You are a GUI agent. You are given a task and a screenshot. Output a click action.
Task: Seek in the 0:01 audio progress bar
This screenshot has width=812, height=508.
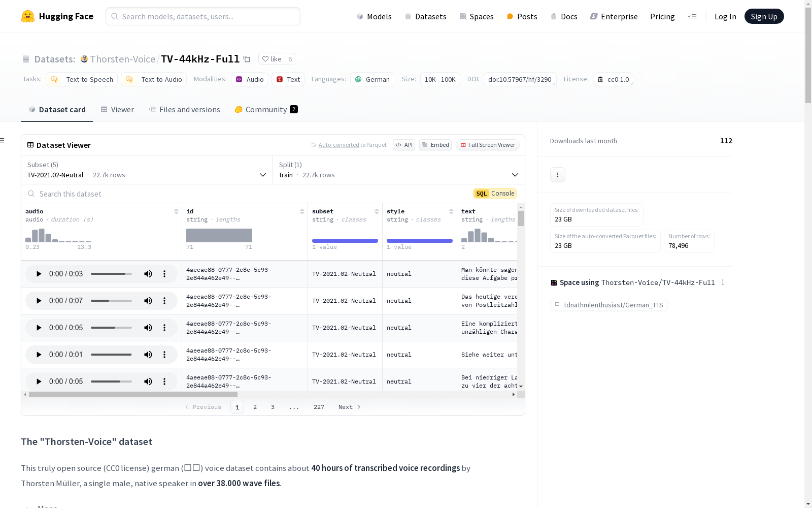point(111,355)
